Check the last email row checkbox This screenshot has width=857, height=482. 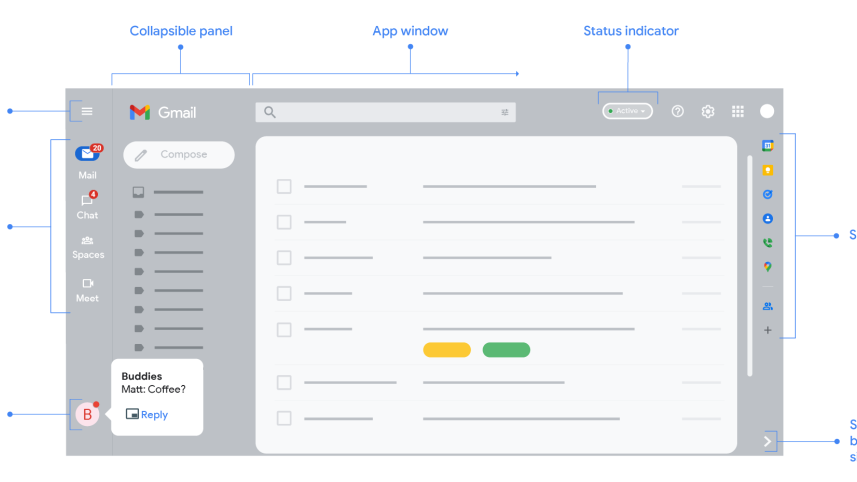click(x=284, y=418)
